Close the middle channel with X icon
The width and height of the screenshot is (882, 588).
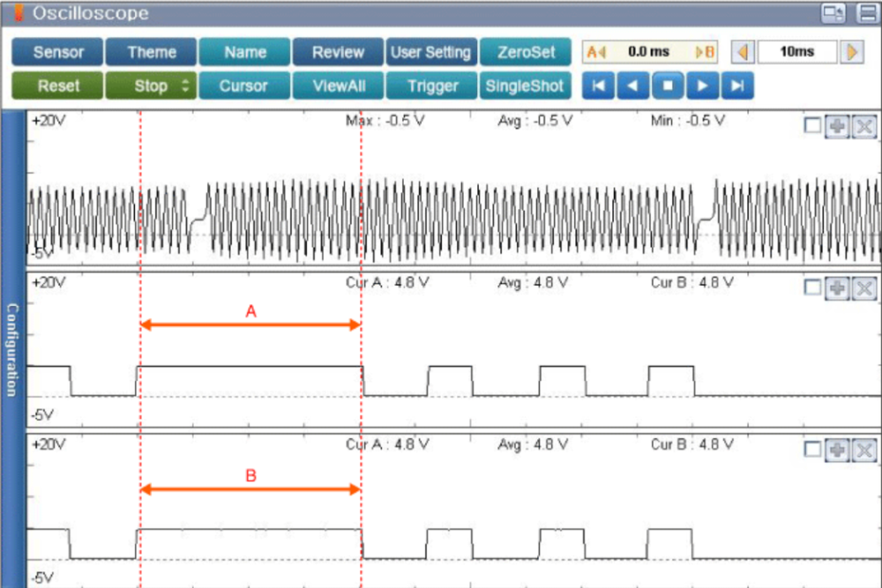coord(863,288)
